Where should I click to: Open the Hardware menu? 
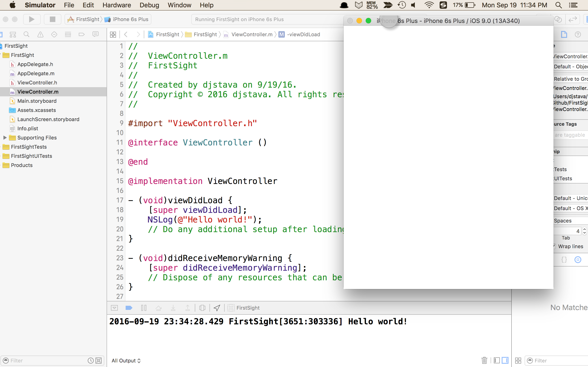pos(117,5)
